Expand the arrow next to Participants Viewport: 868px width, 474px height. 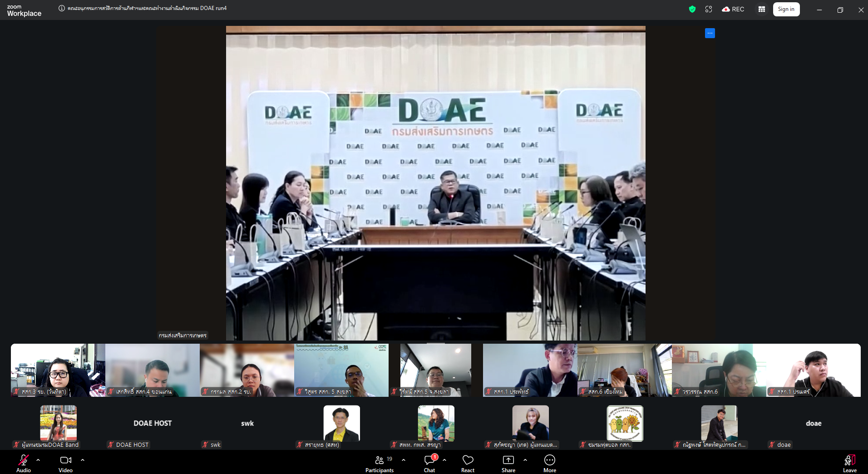(x=404, y=460)
